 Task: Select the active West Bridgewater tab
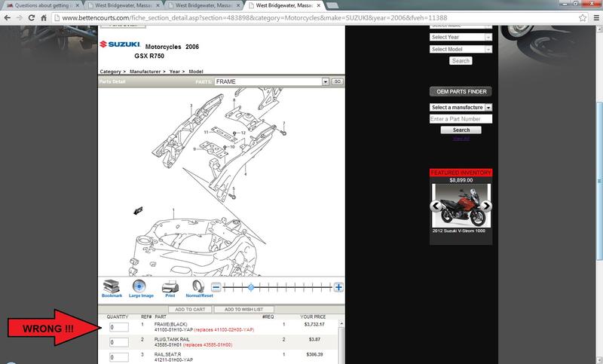coord(285,6)
